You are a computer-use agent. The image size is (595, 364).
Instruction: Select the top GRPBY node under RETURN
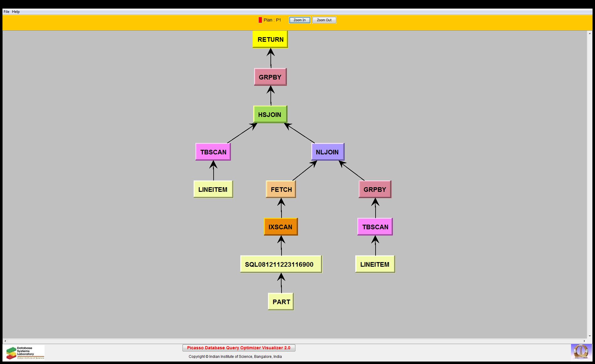click(270, 77)
